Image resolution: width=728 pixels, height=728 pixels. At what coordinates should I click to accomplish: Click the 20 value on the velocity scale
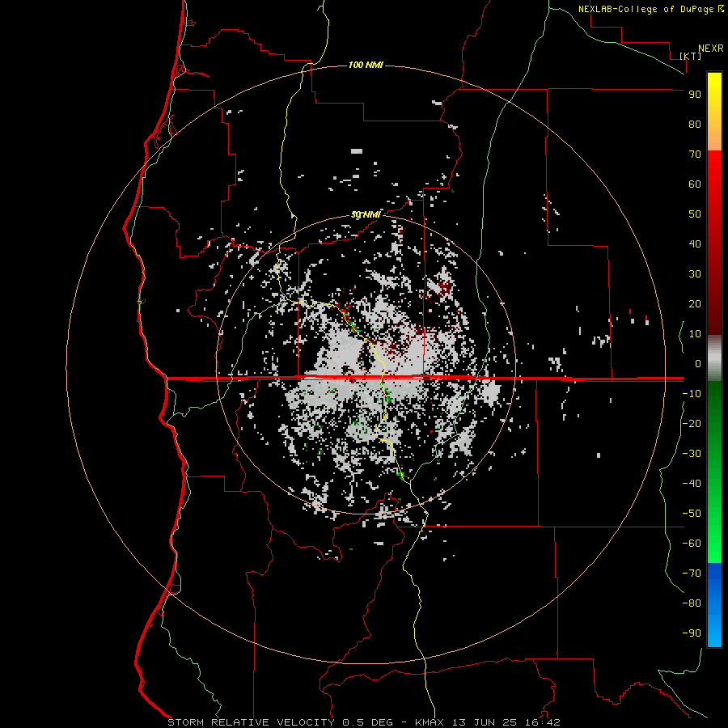point(695,303)
